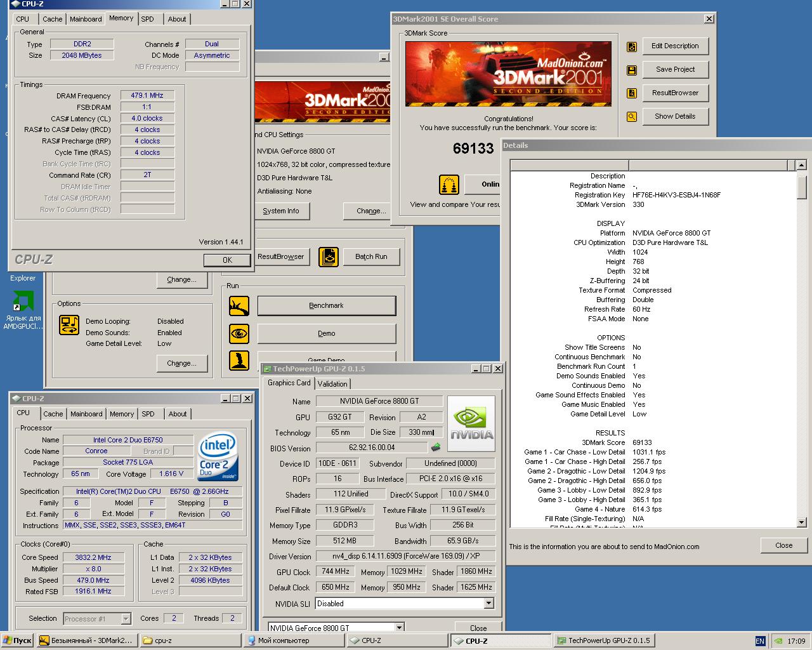Click the Edit Description button

coord(675,46)
